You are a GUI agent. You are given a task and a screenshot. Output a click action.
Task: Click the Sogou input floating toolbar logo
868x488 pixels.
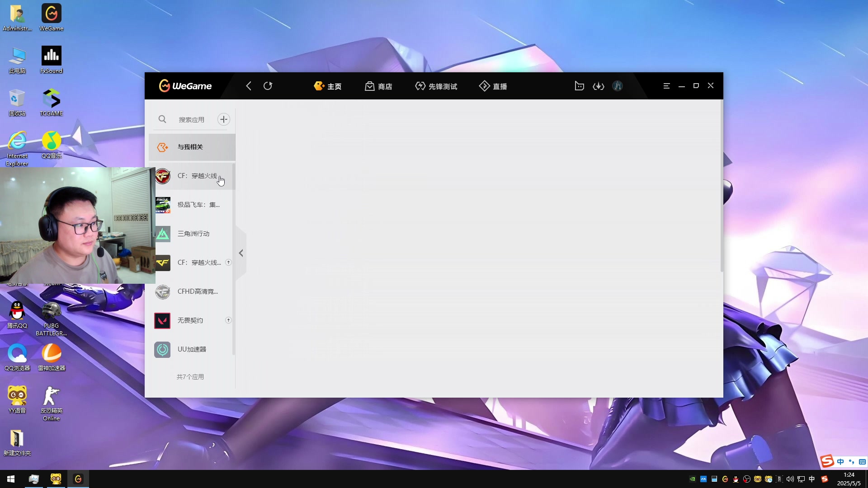(x=827, y=461)
